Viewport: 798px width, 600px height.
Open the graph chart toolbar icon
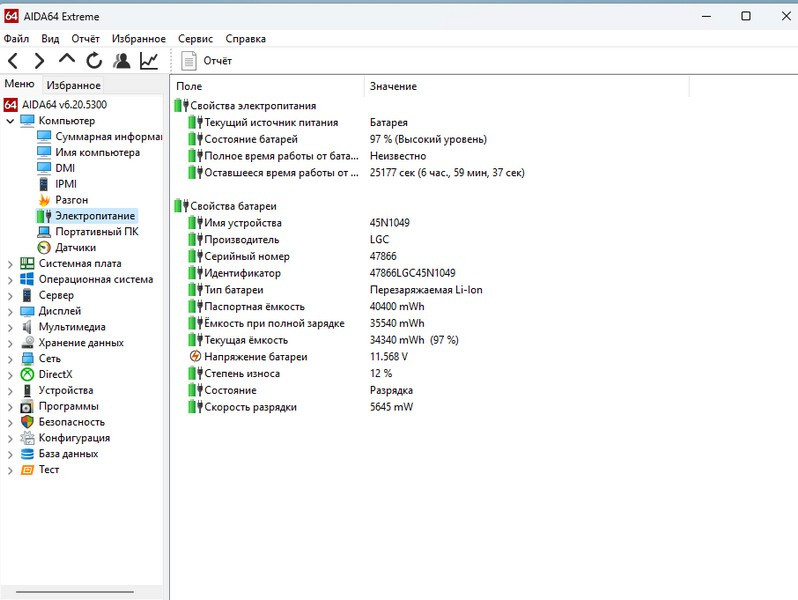(149, 61)
